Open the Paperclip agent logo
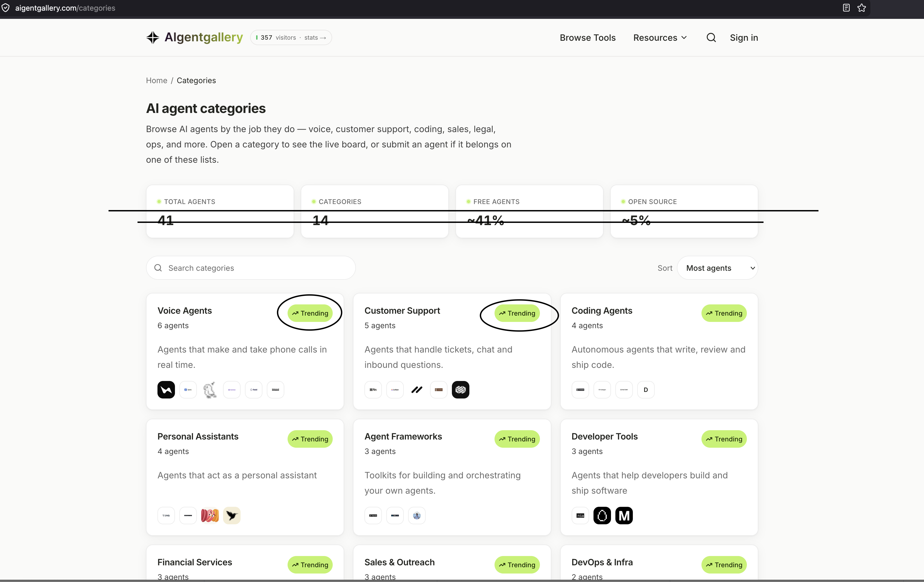 pyautogui.click(x=373, y=516)
